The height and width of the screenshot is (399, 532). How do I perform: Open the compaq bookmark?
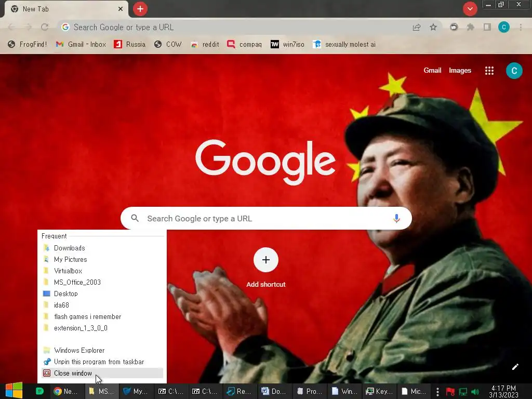[x=244, y=45]
